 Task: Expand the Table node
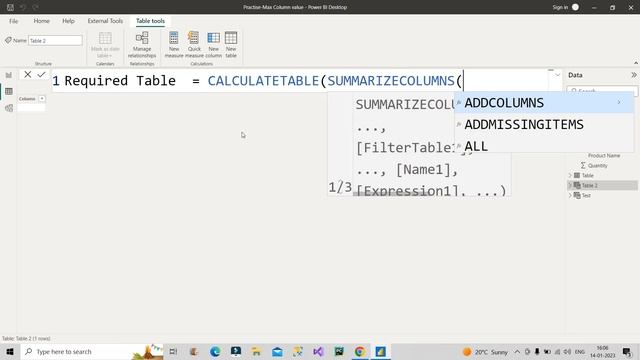click(x=570, y=176)
